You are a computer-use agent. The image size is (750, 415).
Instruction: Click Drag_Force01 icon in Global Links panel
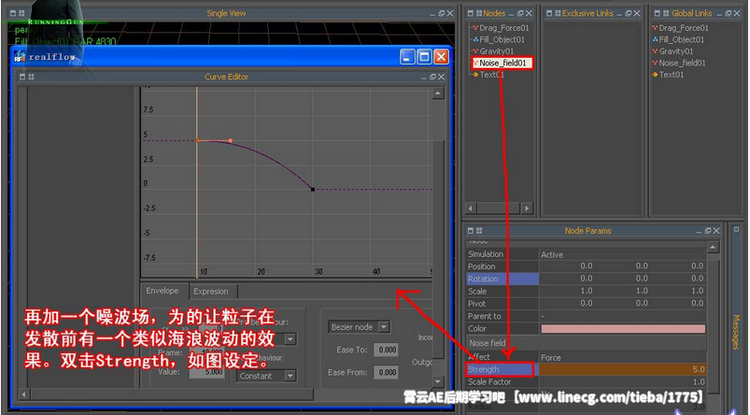click(x=655, y=28)
